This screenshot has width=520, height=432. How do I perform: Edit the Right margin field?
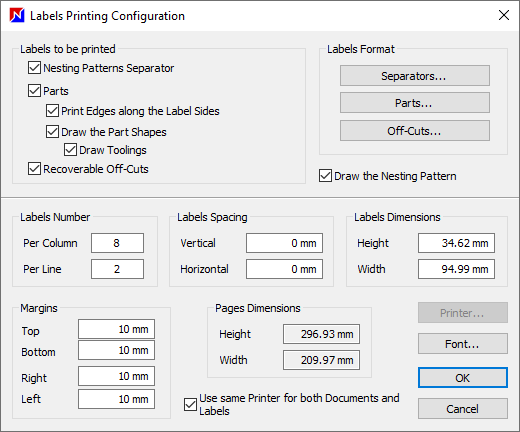pyautogui.click(x=116, y=376)
